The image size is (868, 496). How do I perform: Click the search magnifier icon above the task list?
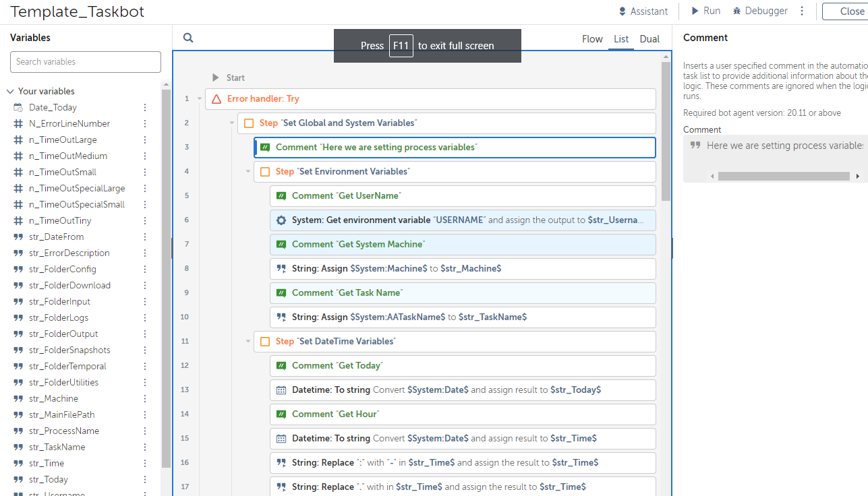pos(188,38)
